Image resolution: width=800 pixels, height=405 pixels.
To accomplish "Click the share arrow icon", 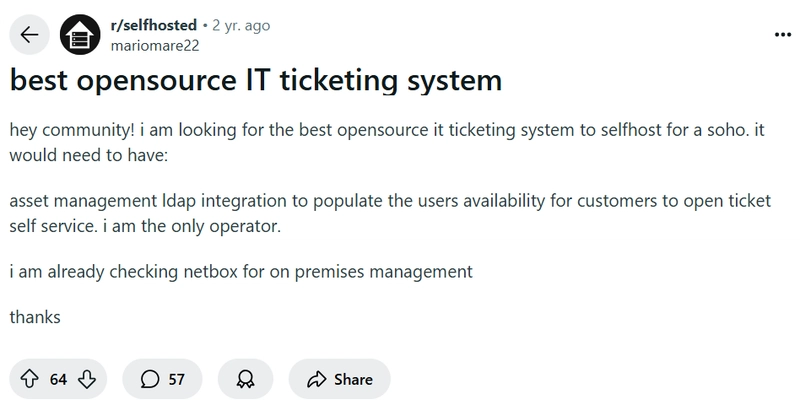I will (316, 379).
